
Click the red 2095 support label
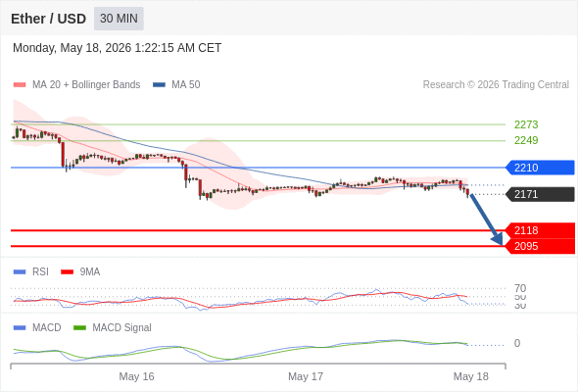click(x=540, y=246)
